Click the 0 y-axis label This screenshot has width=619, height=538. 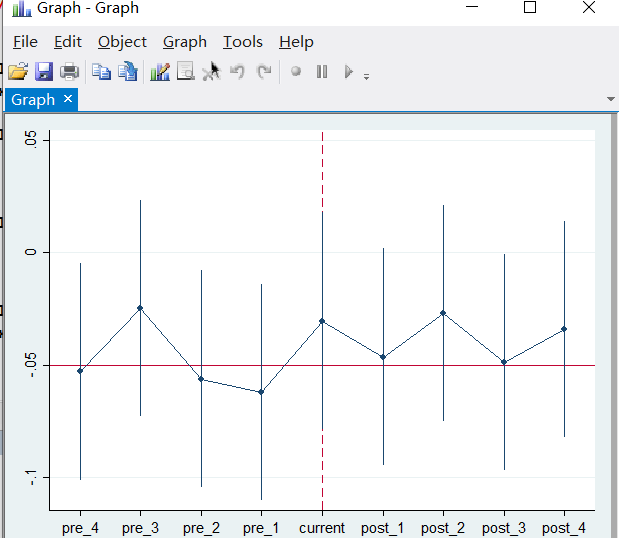pos(31,252)
